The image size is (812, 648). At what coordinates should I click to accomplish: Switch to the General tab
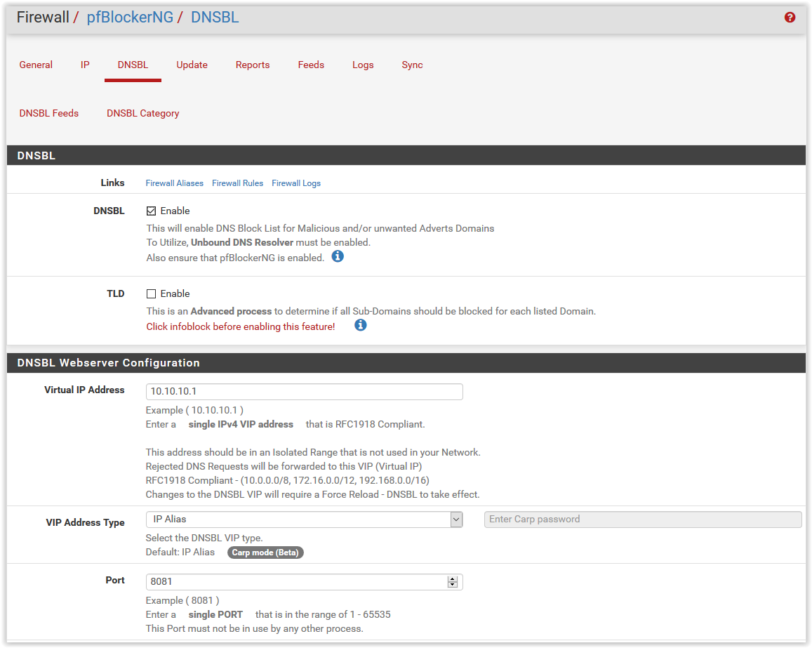pyautogui.click(x=36, y=65)
